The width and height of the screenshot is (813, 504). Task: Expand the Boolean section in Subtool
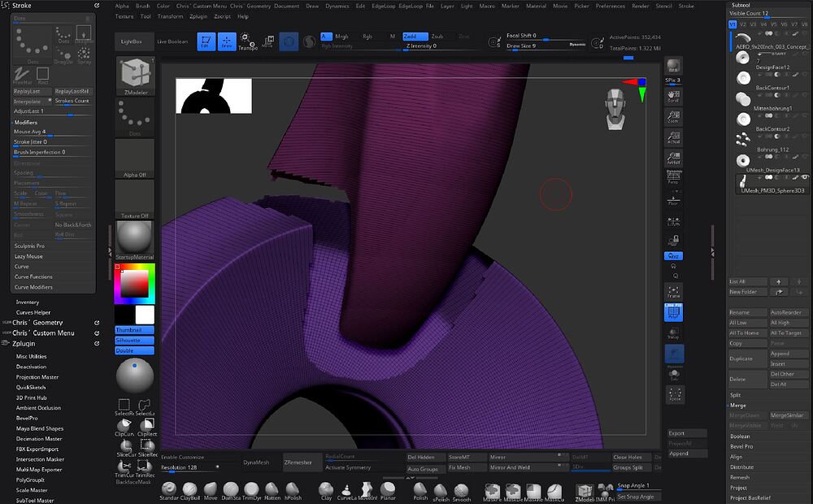click(x=740, y=437)
